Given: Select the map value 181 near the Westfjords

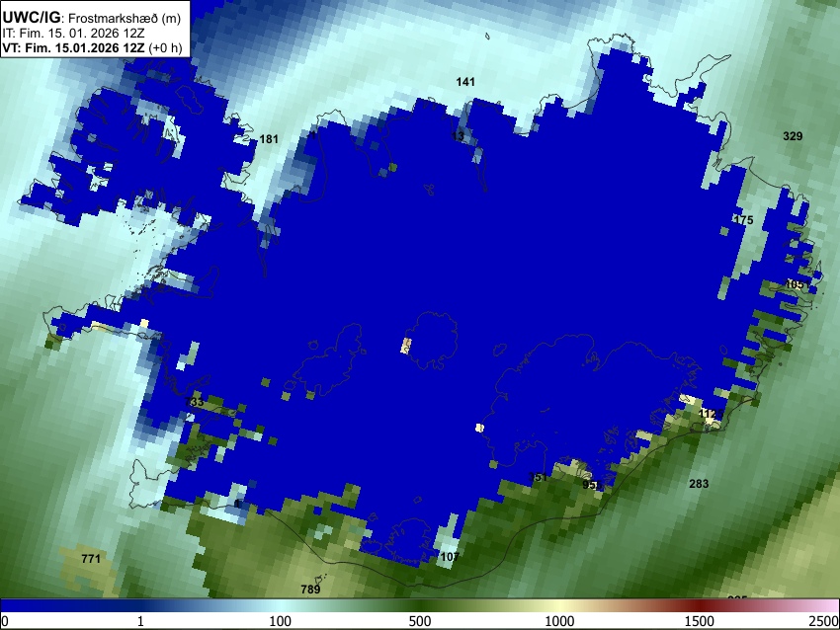Looking at the screenshot, I should [269, 139].
